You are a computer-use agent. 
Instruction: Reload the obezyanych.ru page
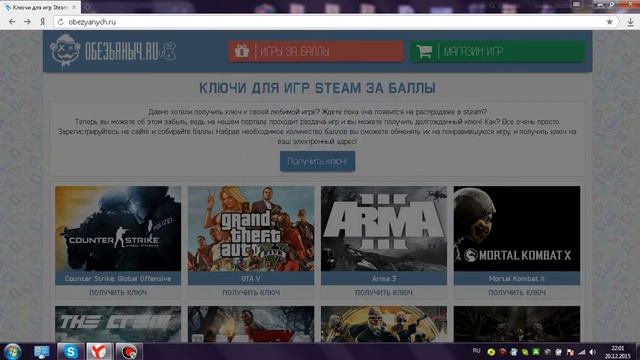click(61, 22)
